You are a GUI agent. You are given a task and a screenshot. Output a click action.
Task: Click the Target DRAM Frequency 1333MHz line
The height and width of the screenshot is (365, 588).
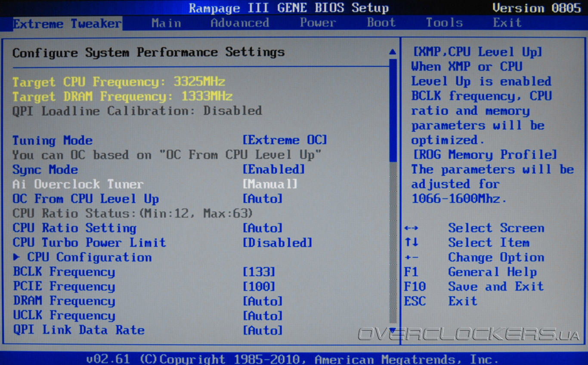(x=123, y=96)
